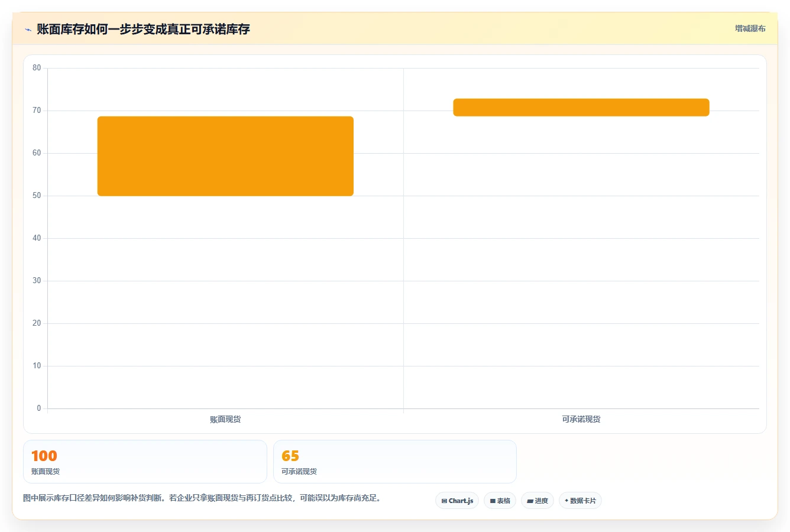Click the 可承诺现货 x-axis label
Screen dimensions: 790x532
581,419
